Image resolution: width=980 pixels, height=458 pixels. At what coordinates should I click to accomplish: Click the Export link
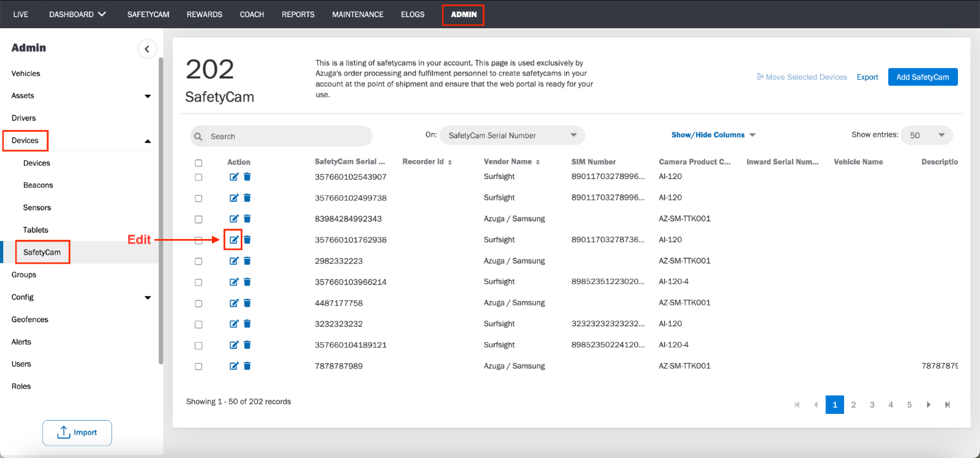pyautogui.click(x=867, y=77)
